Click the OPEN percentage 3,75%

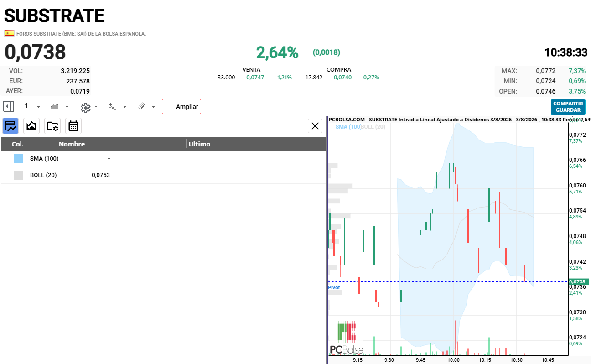point(577,91)
